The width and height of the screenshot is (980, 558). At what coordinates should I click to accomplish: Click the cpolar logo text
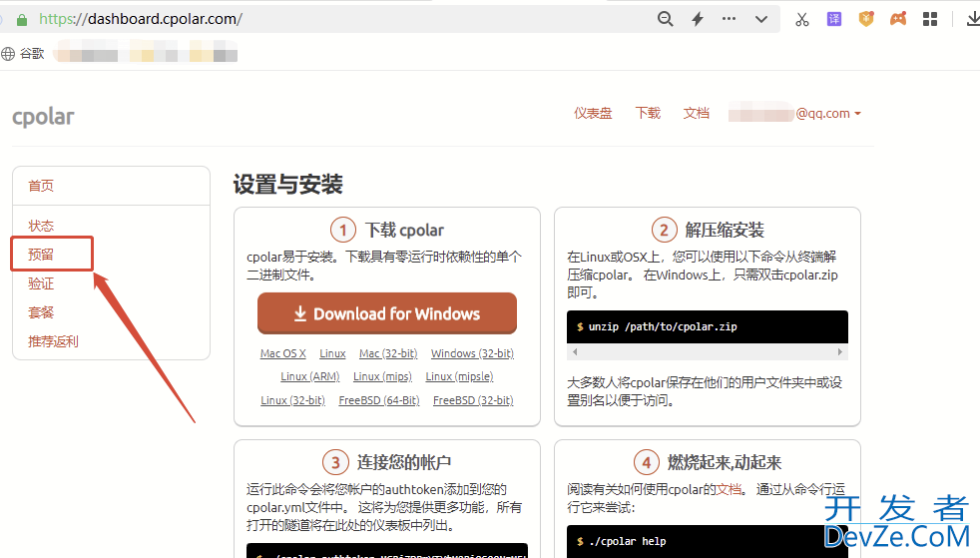click(x=43, y=116)
